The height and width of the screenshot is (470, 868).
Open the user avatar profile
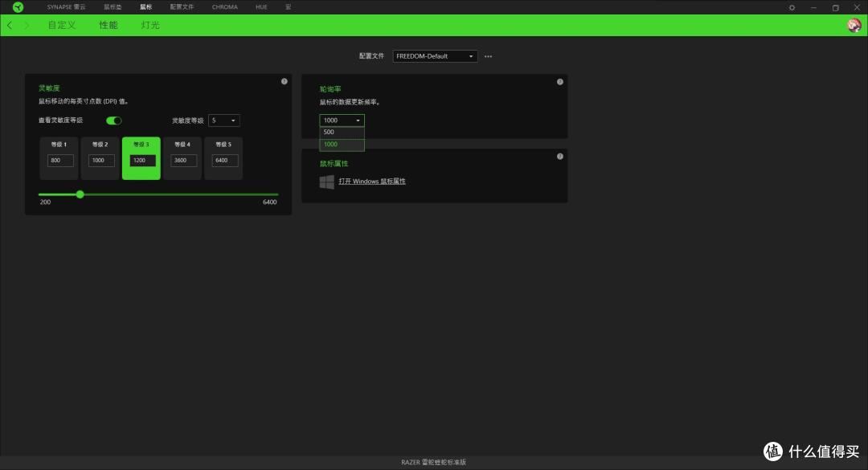(x=854, y=26)
